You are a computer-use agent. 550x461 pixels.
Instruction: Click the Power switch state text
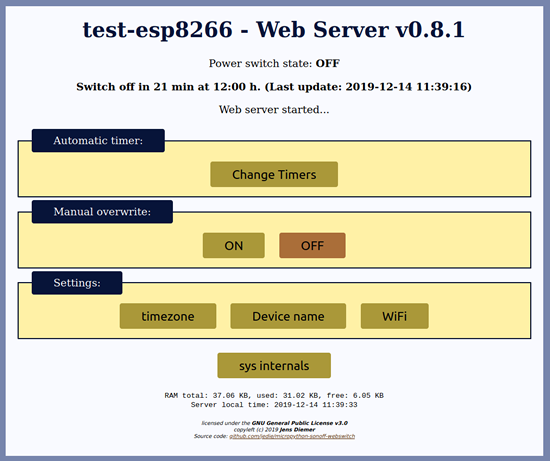click(x=274, y=64)
